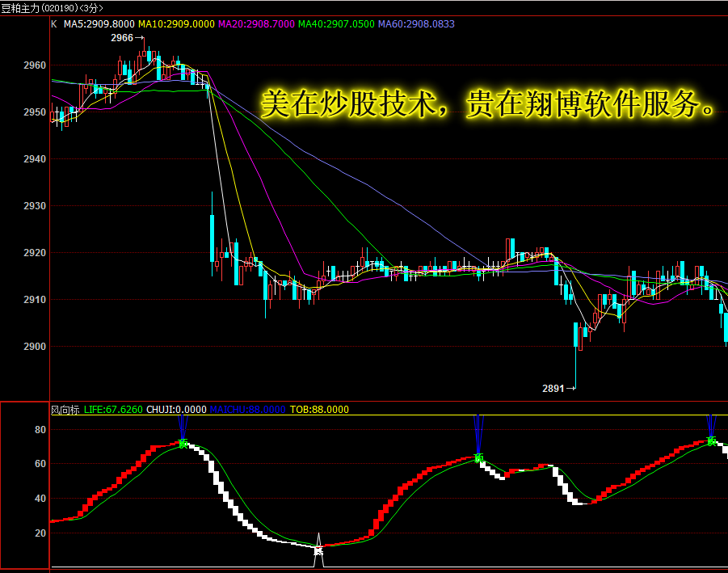Click the TOB:88.0000 indicator value

[x=319, y=410]
